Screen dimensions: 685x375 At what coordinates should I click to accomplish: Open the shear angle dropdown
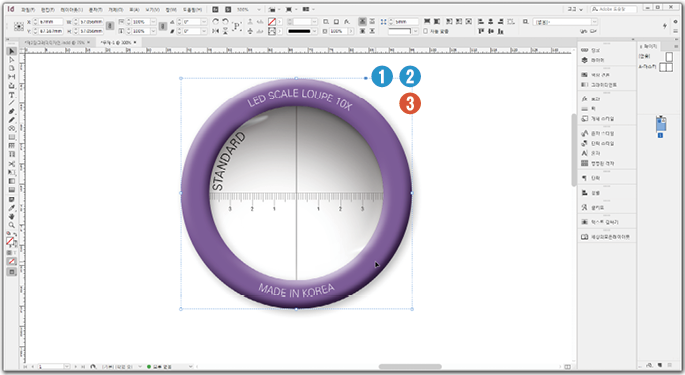(x=204, y=31)
